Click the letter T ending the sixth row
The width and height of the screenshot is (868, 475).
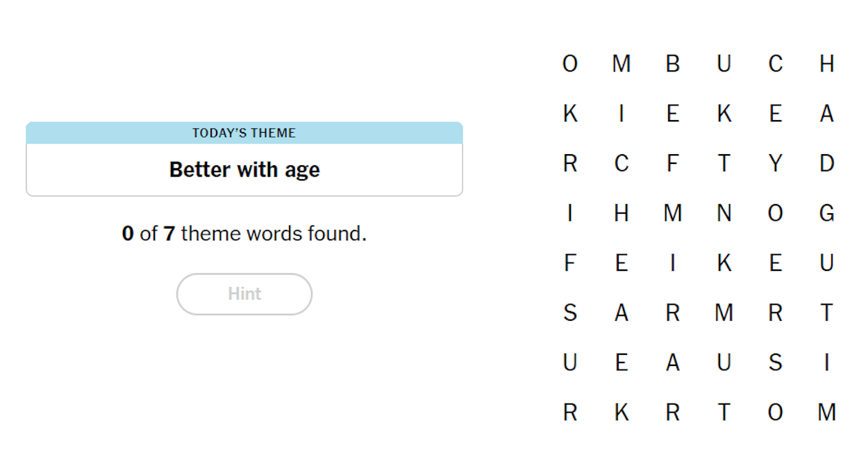pos(827,312)
